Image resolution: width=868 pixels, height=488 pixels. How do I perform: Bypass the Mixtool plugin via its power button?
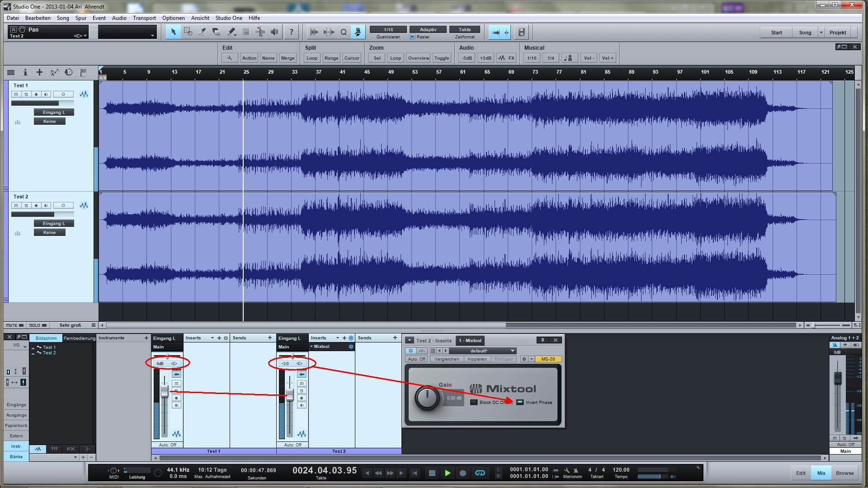410,351
